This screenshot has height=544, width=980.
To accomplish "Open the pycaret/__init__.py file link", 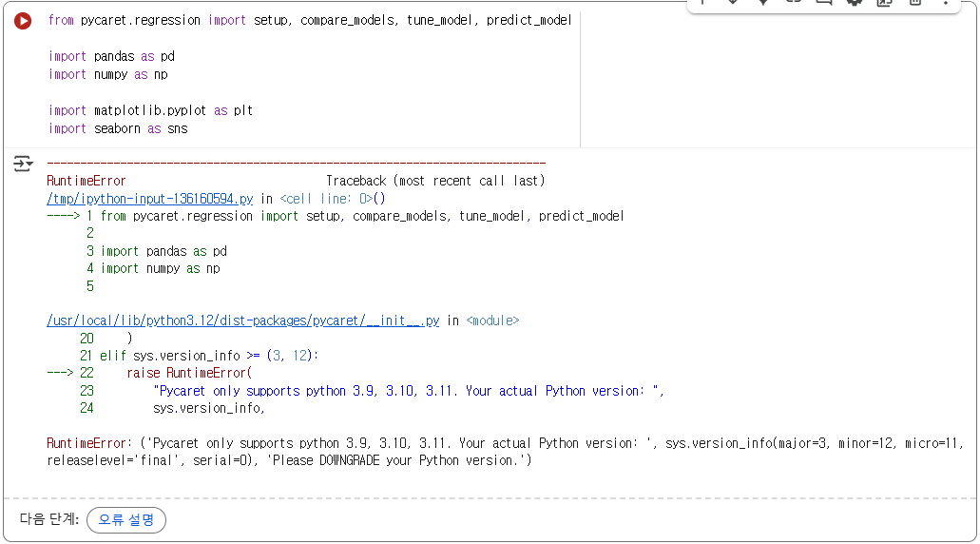I will [x=243, y=321].
